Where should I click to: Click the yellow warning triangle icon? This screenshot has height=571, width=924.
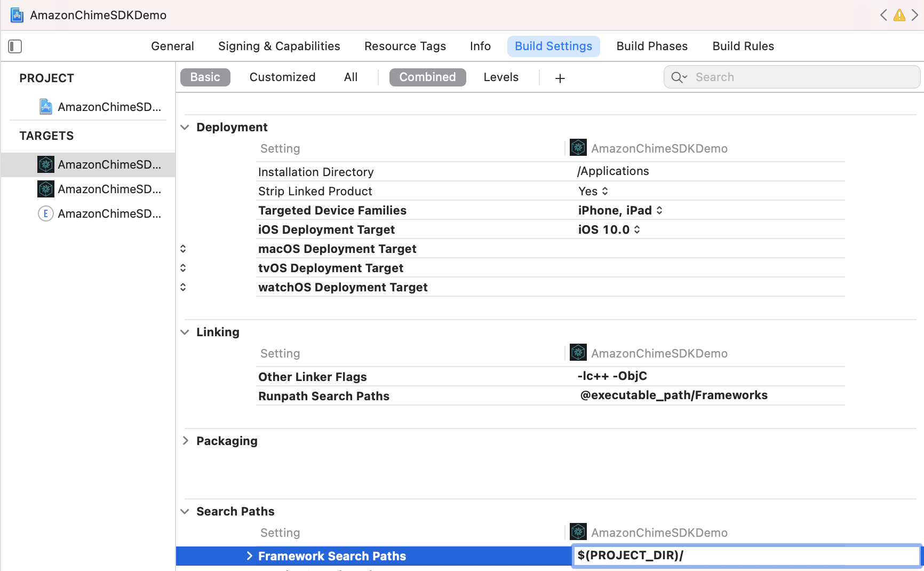pyautogui.click(x=899, y=15)
